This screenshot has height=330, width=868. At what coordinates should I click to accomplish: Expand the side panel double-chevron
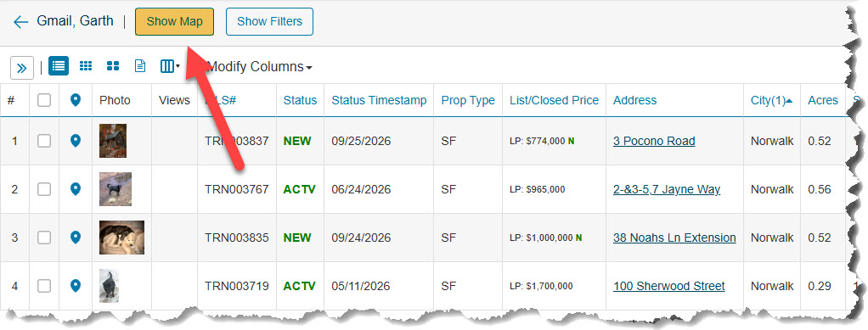pos(21,67)
